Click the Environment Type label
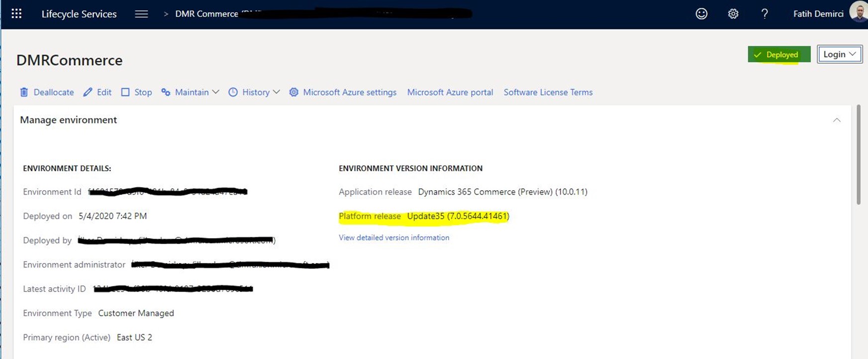This screenshot has height=359, width=868. tap(57, 313)
